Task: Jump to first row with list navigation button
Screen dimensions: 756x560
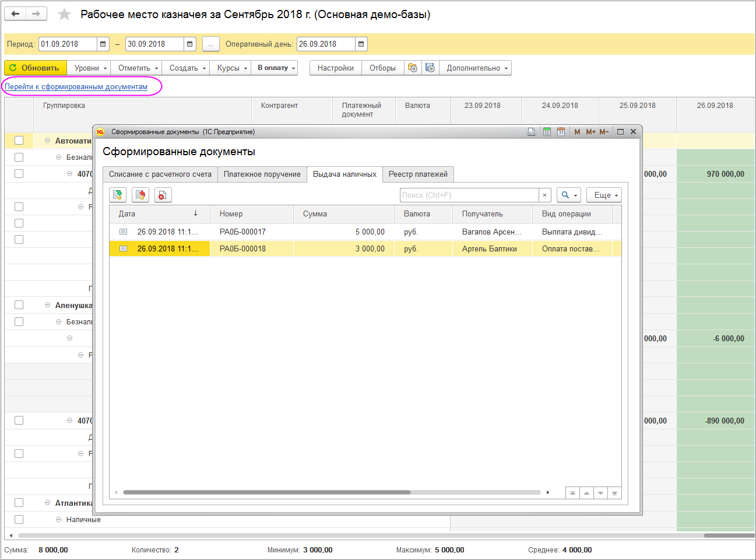Action: [x=572, y=493]
